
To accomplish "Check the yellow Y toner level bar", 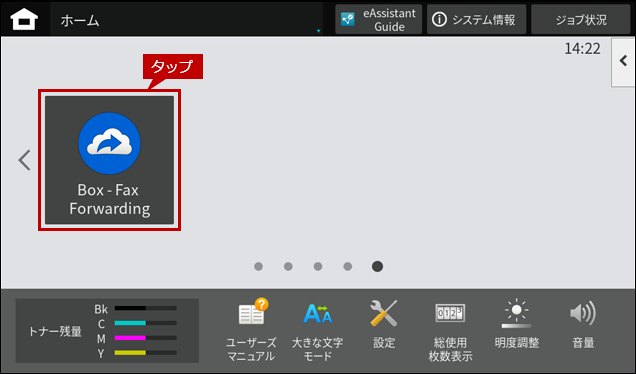I will (x=146, y=353).
